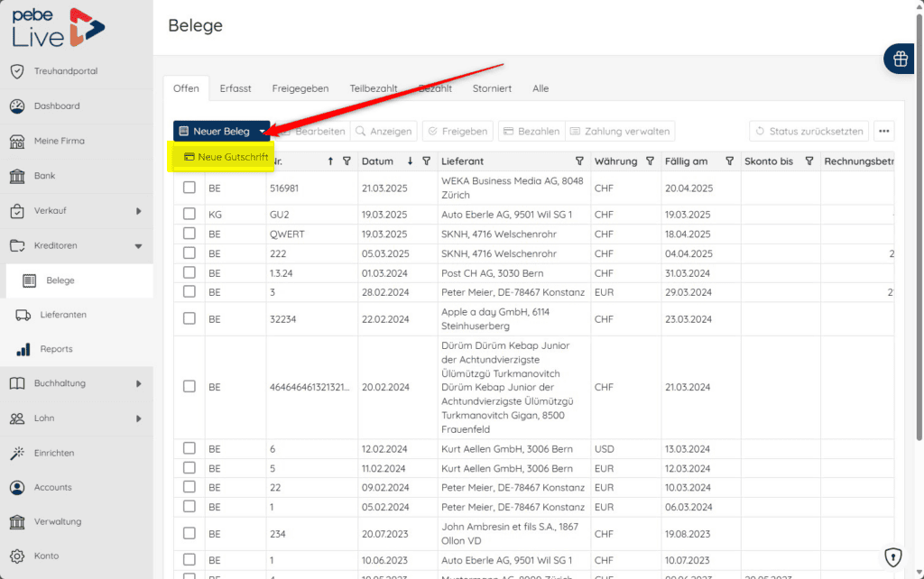Click the Nr. column filter icon
This screenshot has height=579, width=924.
346,161
